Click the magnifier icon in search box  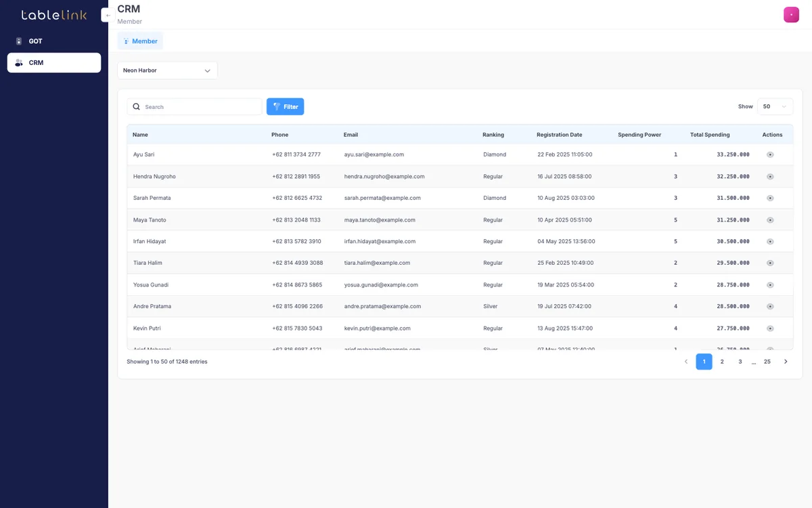click(137, 107)
